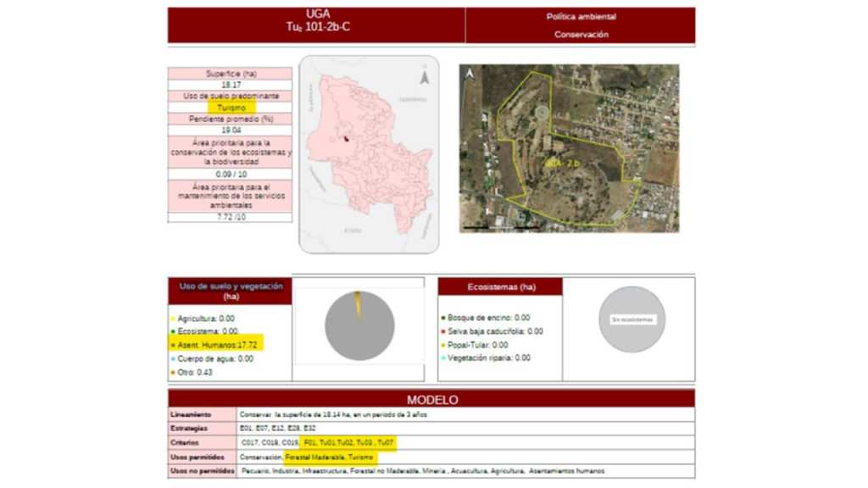Click the orange Otro legend dot
The image size is (868, 488).
coord(171,372)
